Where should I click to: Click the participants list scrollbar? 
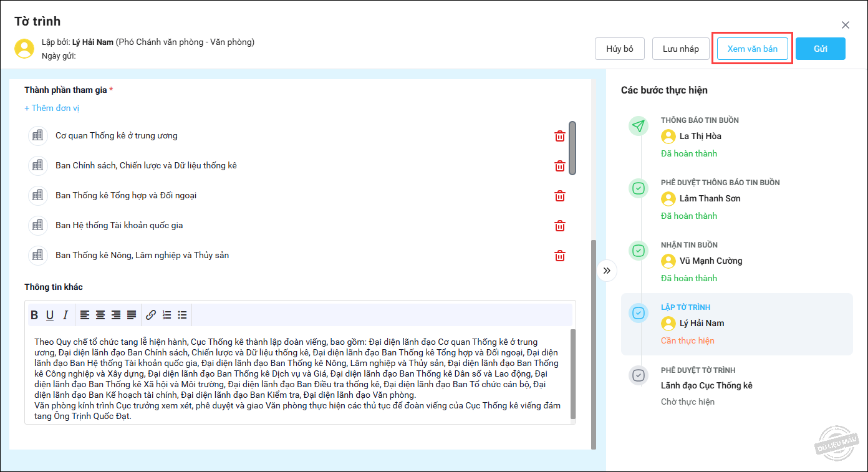572,148
